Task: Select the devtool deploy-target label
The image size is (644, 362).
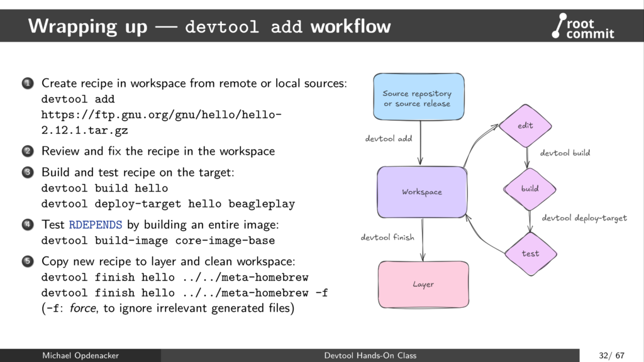Action: 584,218
